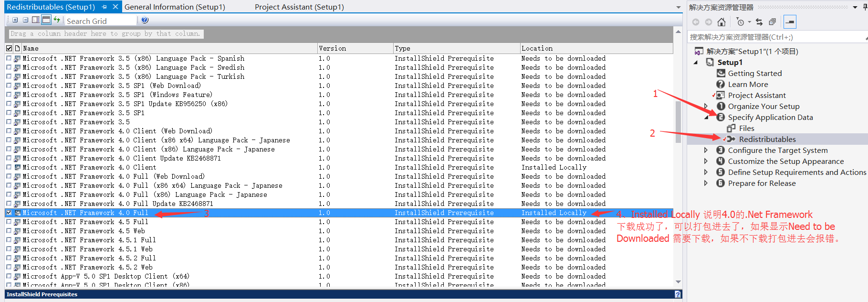The width and height of the screenshot is (868, 302).
Task: Click the group box view icon
Action: pos(46,20)
